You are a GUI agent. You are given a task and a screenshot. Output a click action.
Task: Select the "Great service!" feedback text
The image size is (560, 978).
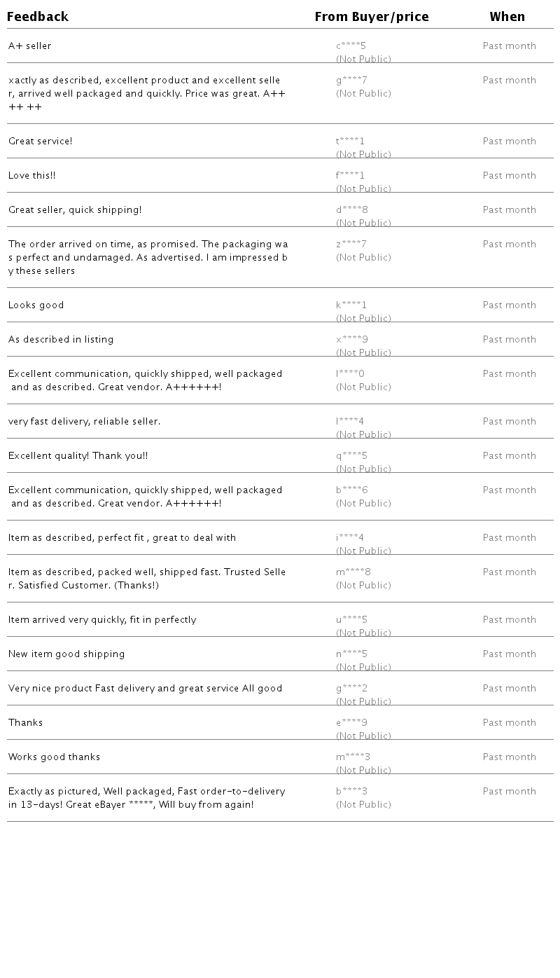pyautogui.click(x=41, y=142)
